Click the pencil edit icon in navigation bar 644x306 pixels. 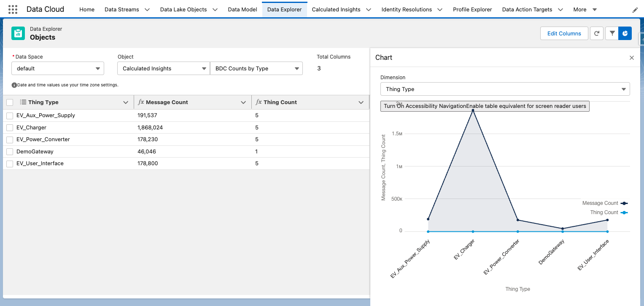click(635, 10)
